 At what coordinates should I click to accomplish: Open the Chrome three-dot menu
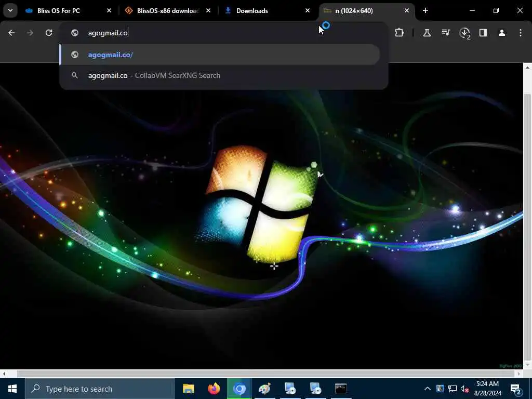(x=521, y=33)
